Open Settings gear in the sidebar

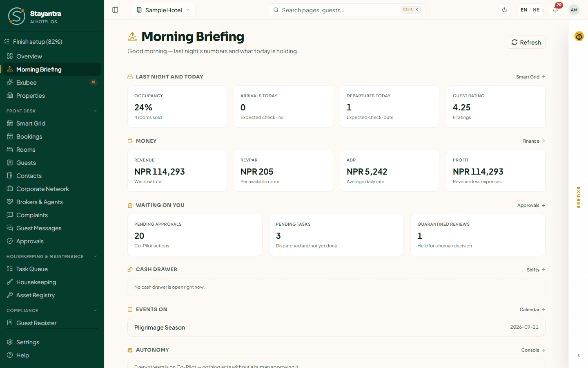[x=52, y=342]
